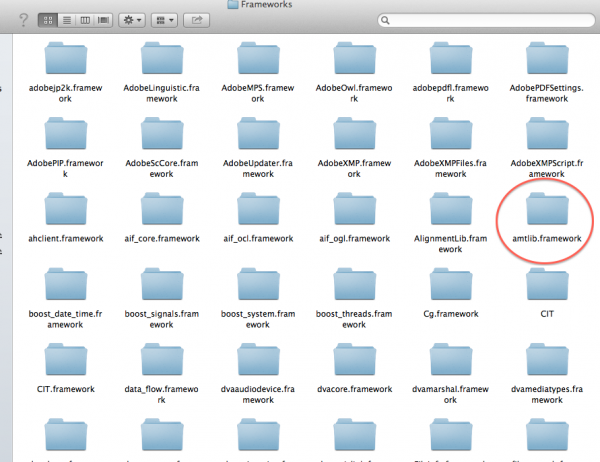Select the boost_threads.framework folder

point(354,284)
